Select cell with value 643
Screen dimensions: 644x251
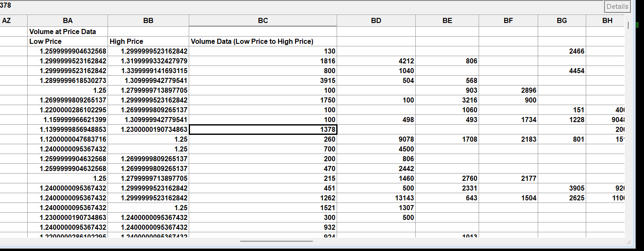(x=447, y=198)
